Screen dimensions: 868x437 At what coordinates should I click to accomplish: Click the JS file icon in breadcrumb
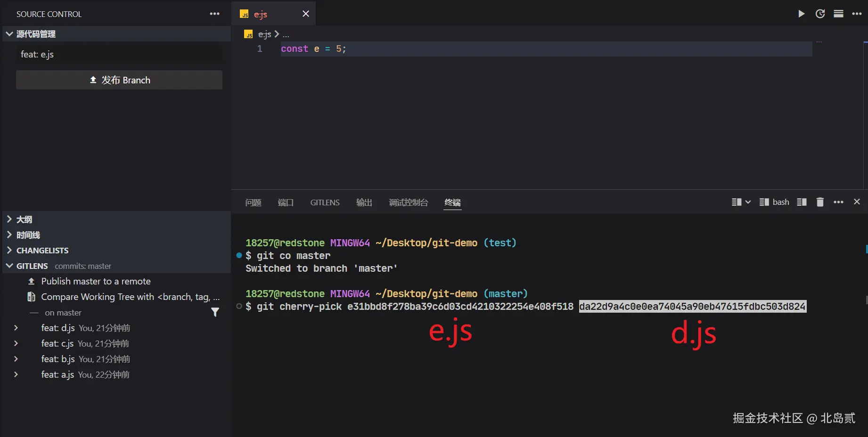pos(248,34)
